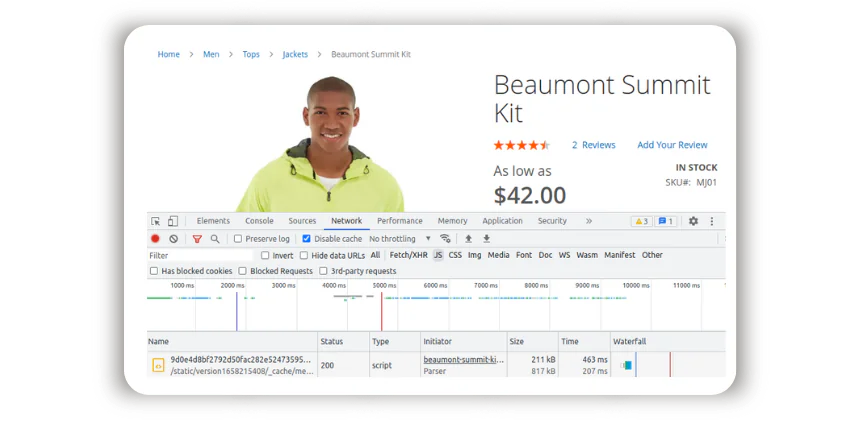The image size is (853, 425).
Task: Filter requests by Font
Action: 524,255
